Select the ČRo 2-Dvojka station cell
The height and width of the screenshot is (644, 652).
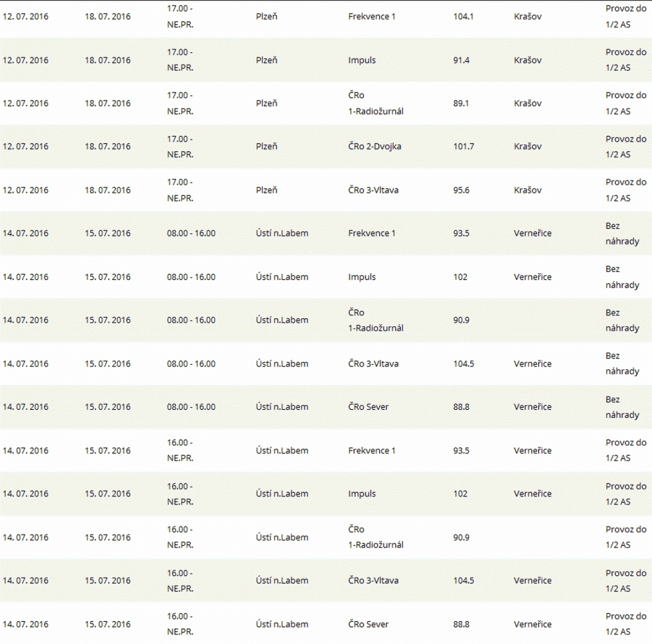point(374,147)
